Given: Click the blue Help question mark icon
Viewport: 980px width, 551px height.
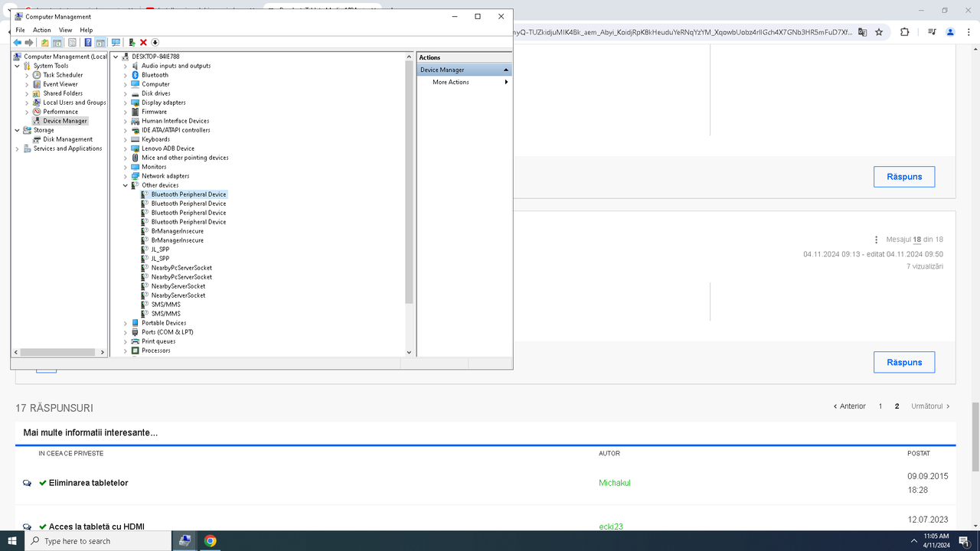Looking at the screenshot, I should pyautogui.click(x=88, y=43).
